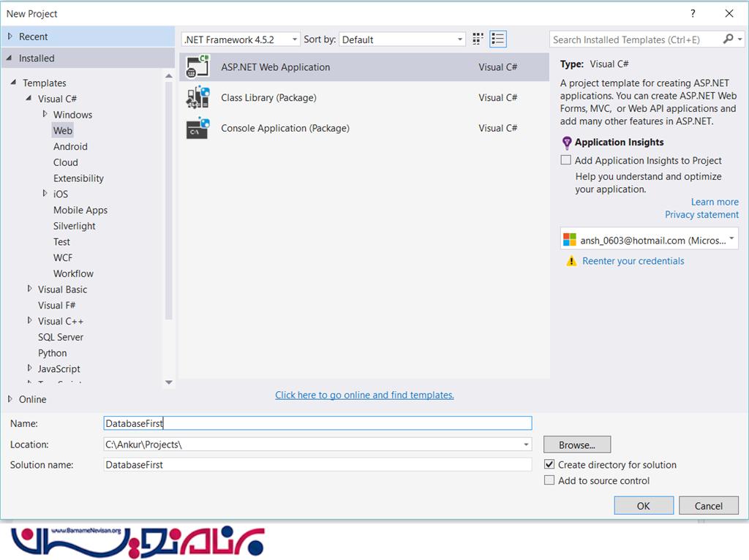Viewport: 749px width, 560px height.
Task: Click the Application Insights lightbulb icon
Action: coord(567,143)
